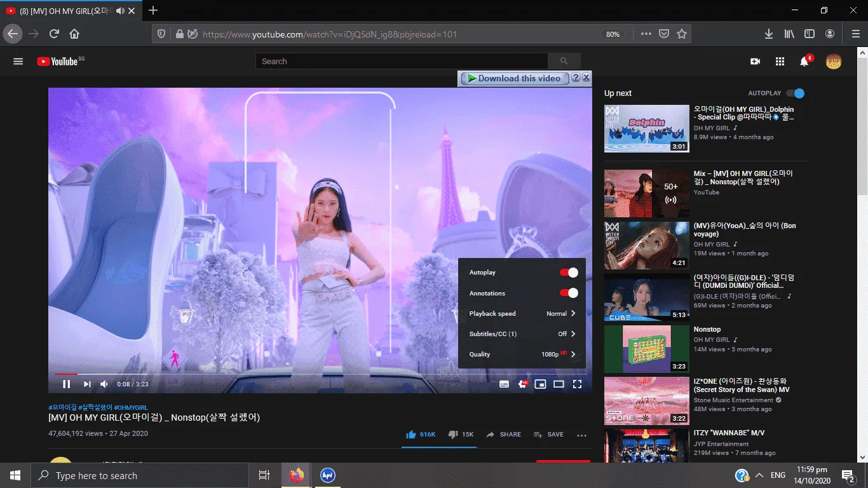The image size is (868, 488).
Task: Open the Mix Nonstop playlist thumbnail
Action: point(647,193)
